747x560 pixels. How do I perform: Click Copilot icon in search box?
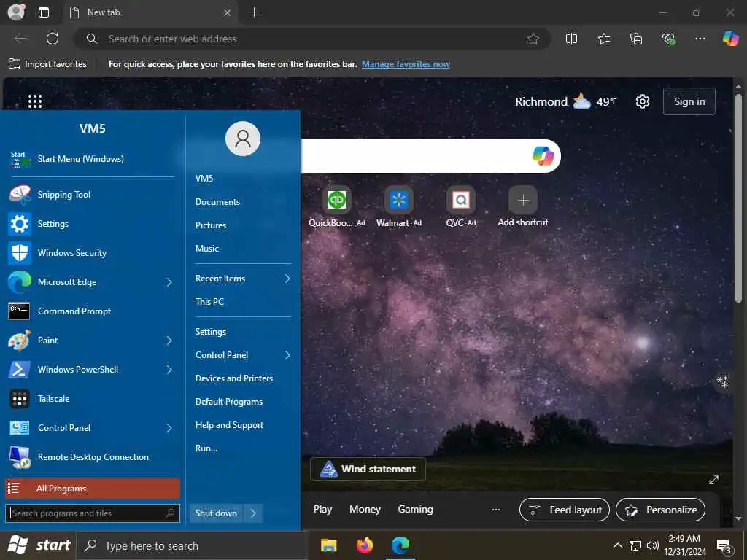(543, 156)
